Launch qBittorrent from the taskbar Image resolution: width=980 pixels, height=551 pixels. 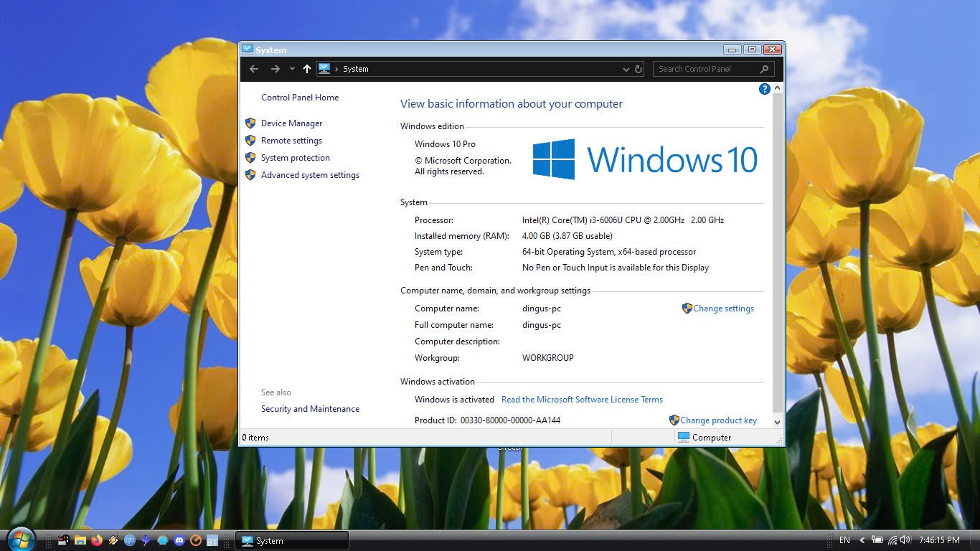click(130, 540)
